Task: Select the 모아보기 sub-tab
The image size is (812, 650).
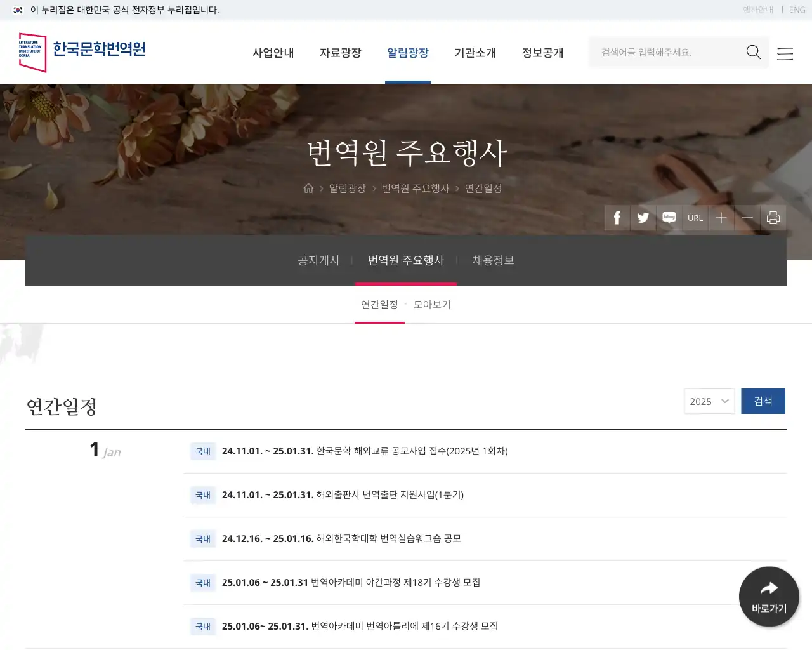Action: click(x=432, y=304)
